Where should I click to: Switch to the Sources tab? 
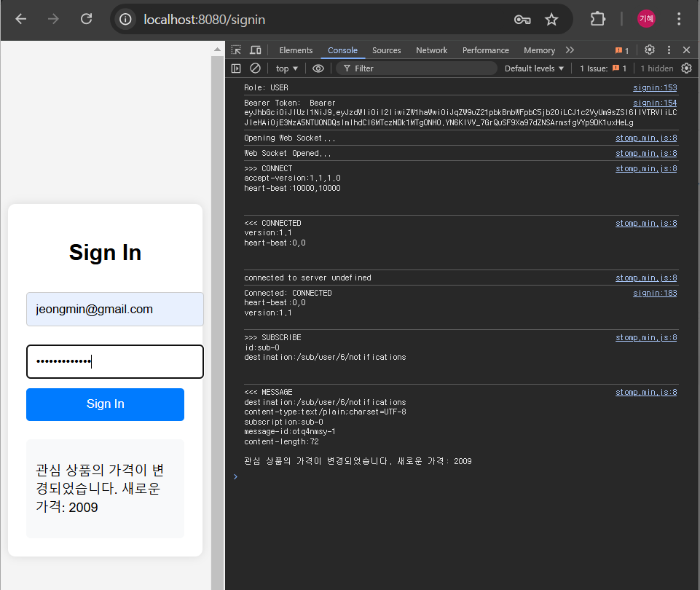(386, 50)
